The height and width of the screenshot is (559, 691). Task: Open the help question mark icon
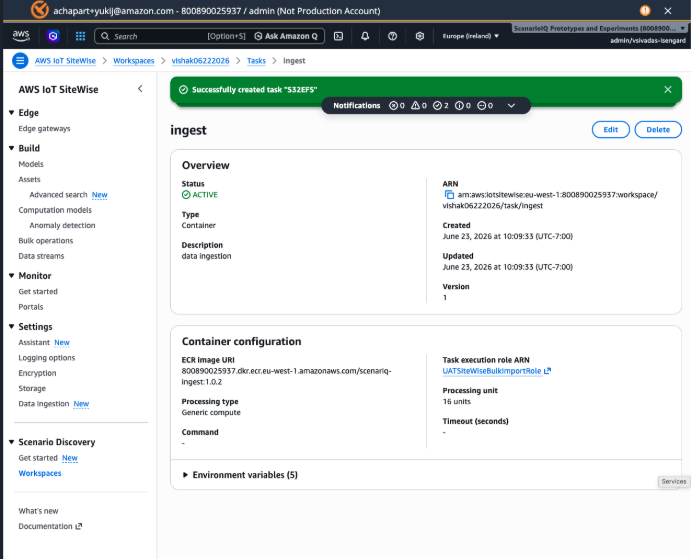coord(392,36)
